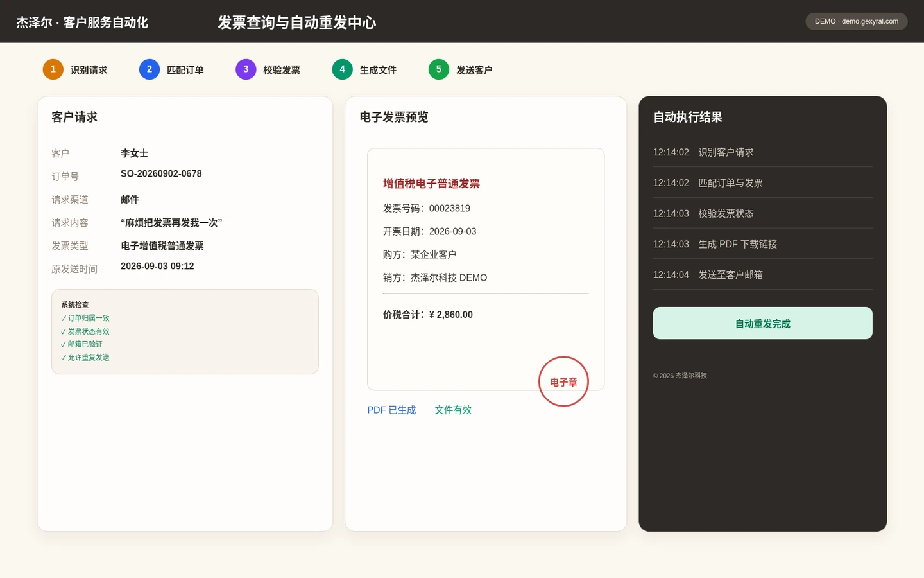Image resolution: width=924 pixels, height=578 pixels.
Task: Click the 文件有效 status link
Action: coord(453,410)
